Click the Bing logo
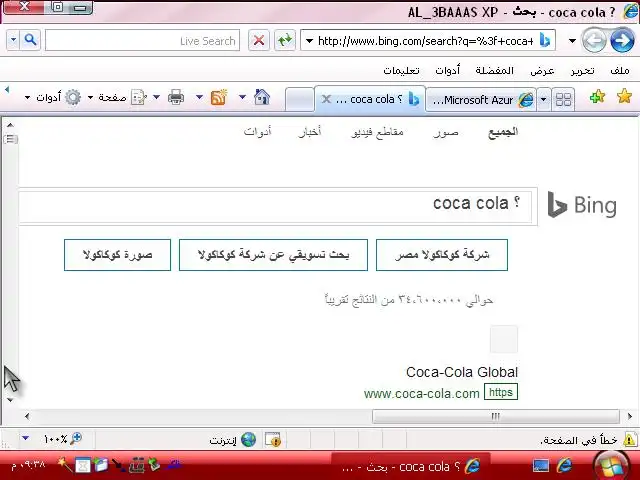Viewport: 640px width, 480px height. 582,204
